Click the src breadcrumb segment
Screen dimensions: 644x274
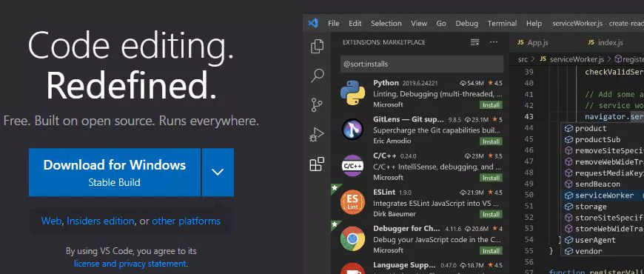(x=523, y=59)
